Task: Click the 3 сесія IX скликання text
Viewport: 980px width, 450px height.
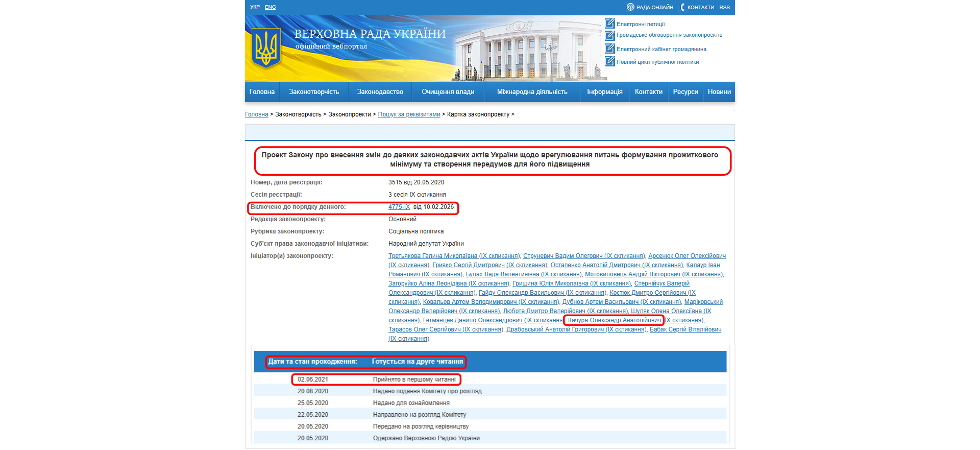Action: tap(417, 195)
